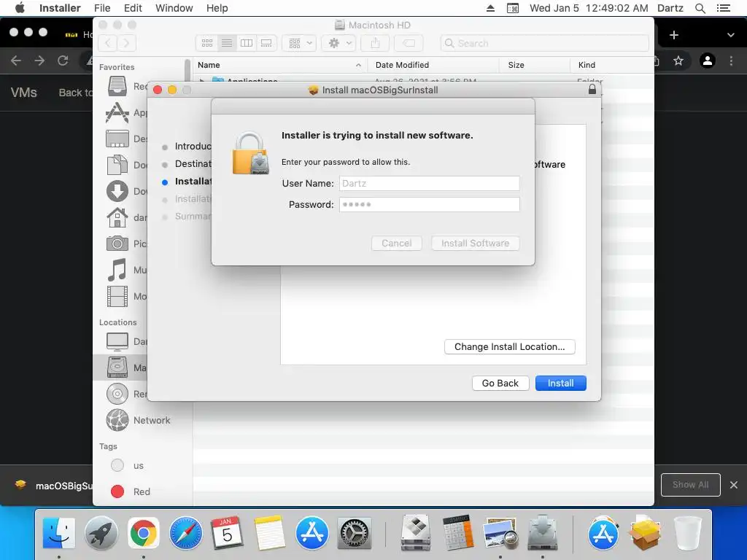
Task: Open System Preferences gear in Dock
Action: pyautogui.click(x=354, y=533)
